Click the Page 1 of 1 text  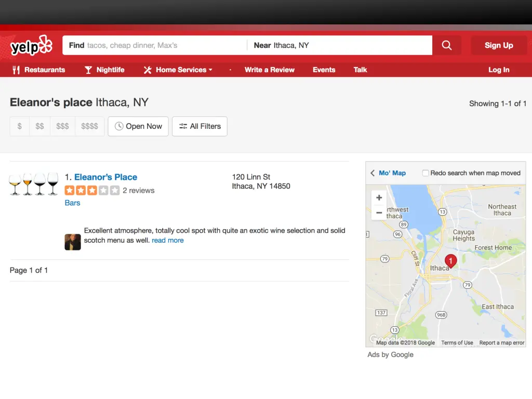tap(29, 270)
